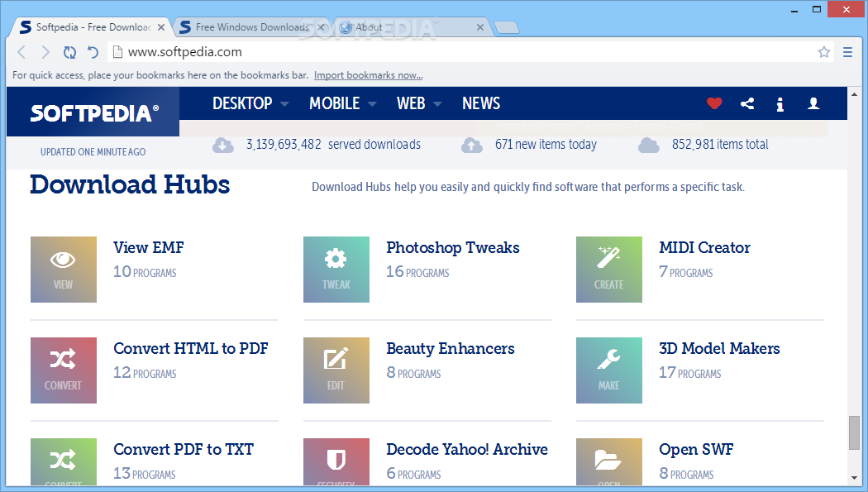Click the browser forward arrow
Screen dimensions: 868x492
coord(45,52)
